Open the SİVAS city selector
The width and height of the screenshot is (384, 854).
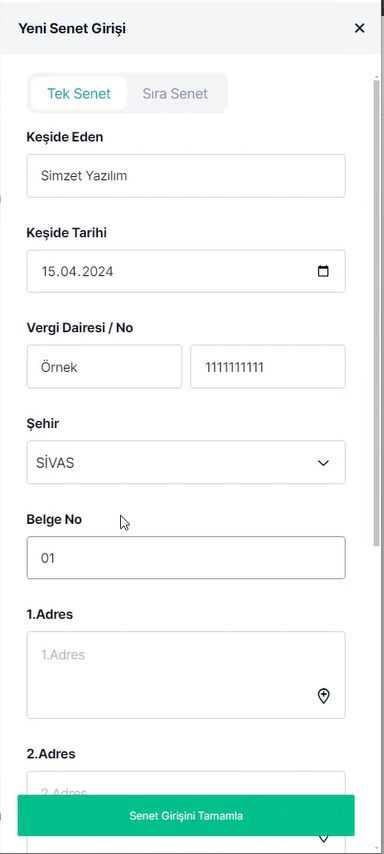186,462
